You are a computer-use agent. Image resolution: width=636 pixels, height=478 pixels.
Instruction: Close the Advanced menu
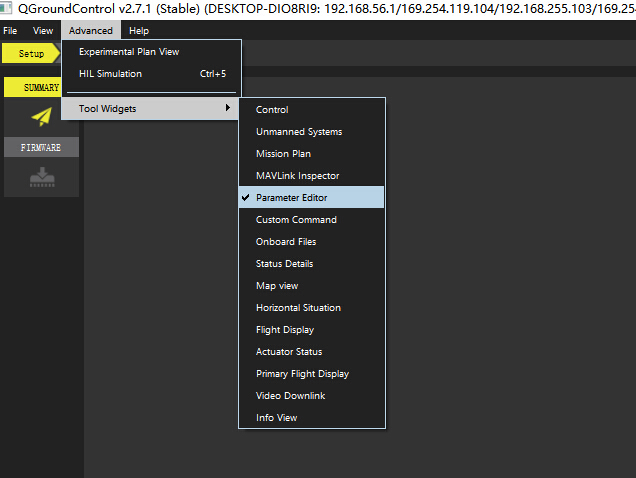click(91, 31)
